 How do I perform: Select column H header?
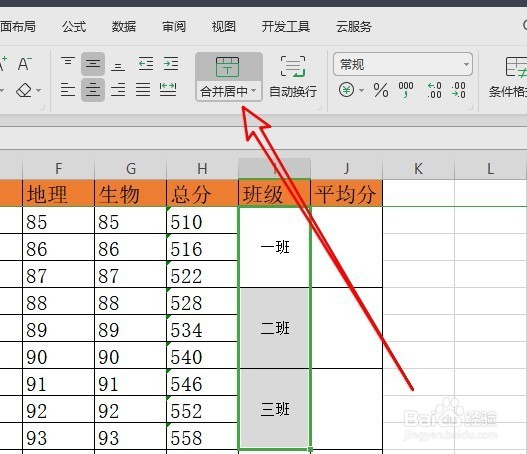pyautogui.click(x=202, y=168)
